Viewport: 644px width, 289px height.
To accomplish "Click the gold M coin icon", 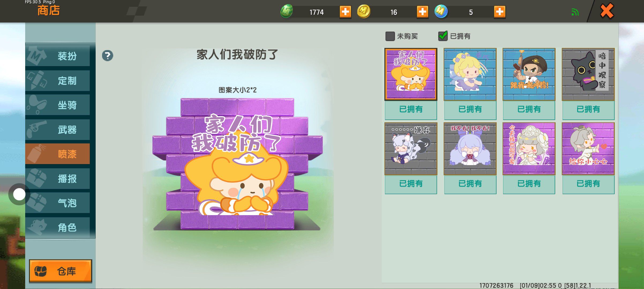I will [364, 12].
